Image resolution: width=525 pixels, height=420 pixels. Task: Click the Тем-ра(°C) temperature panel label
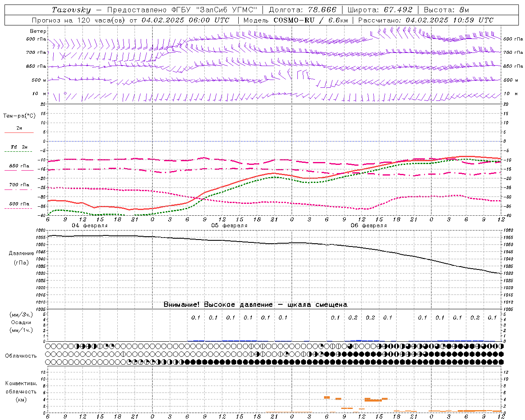coord(19,116)
